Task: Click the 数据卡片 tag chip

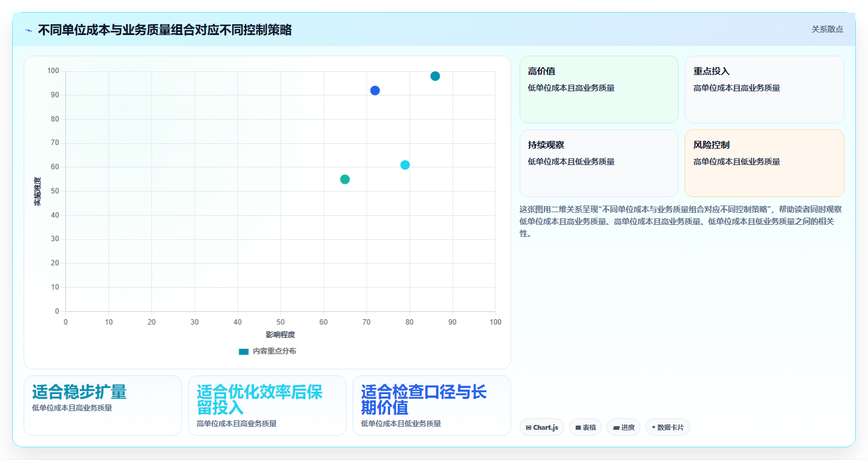Action: click(668, 427)
